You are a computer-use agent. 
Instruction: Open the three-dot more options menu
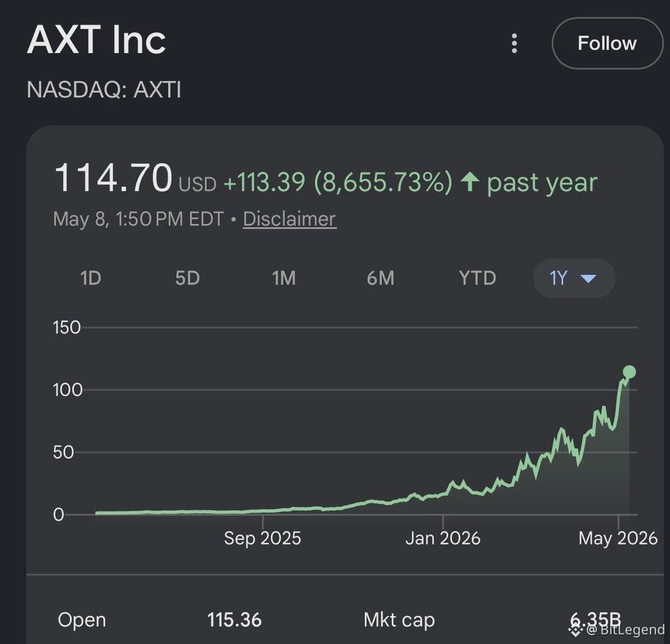point(514,44)
